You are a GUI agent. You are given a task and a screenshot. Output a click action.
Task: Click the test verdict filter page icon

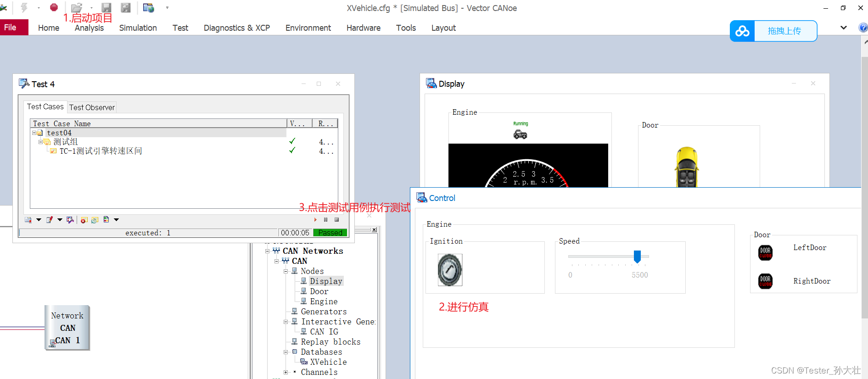point(106,219)
